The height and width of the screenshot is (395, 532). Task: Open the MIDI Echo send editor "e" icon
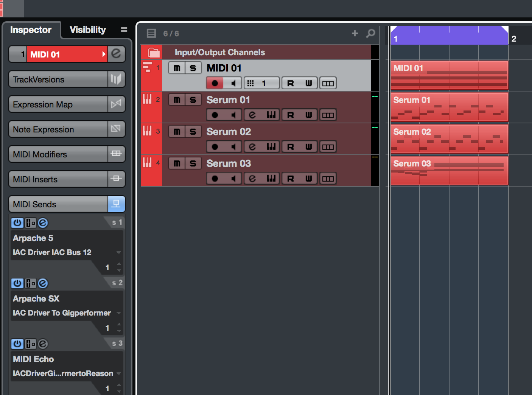point(43,344)
